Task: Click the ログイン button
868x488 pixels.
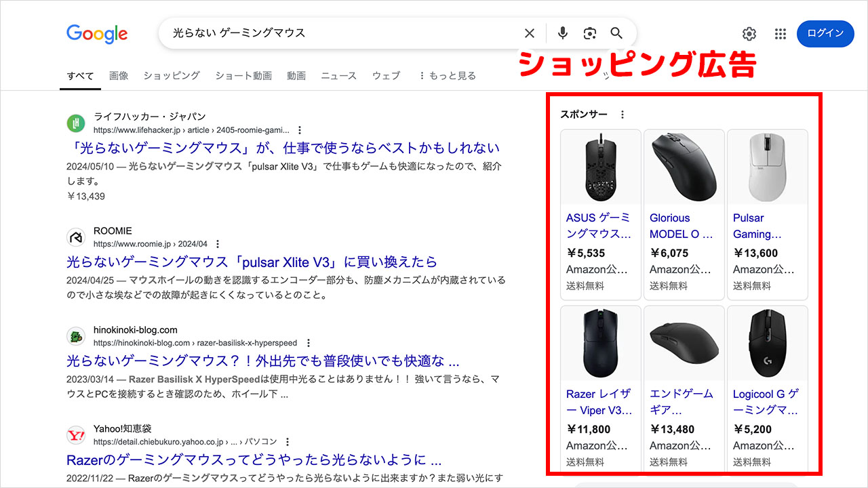Action: [x=825, y=34]
